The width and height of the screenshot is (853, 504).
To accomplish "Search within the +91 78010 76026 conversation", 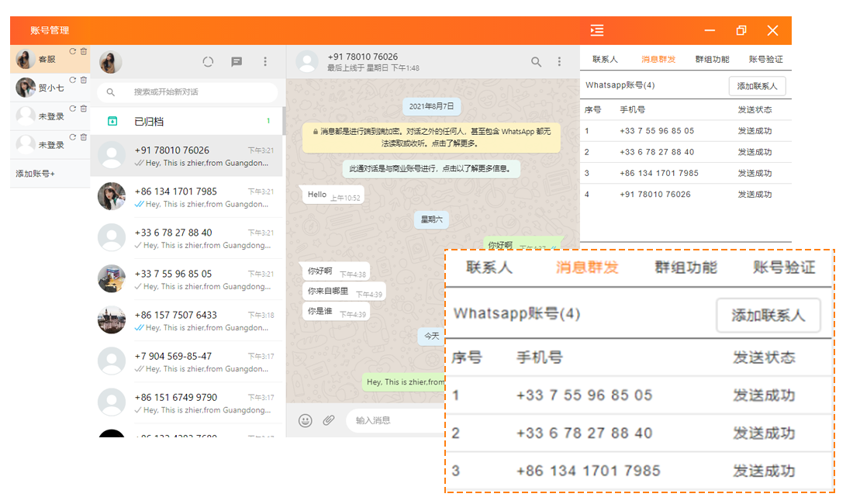I will click(x=537, y=62).
